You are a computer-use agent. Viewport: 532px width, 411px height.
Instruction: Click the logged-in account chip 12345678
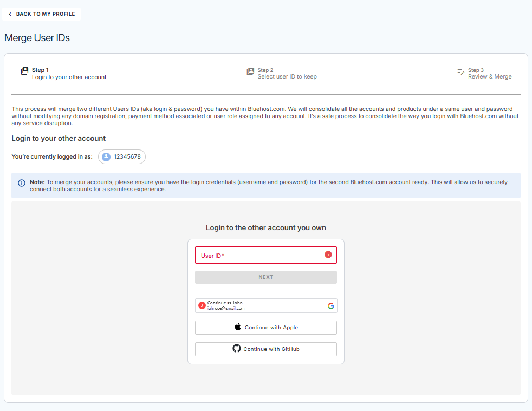click(x=121, y=156)
